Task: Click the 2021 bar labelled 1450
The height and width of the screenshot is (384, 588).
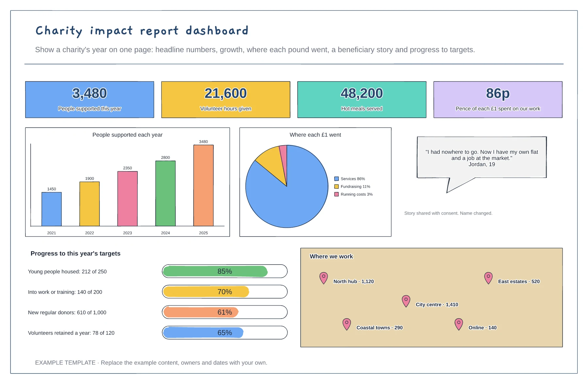Action: tap(52, 209)
